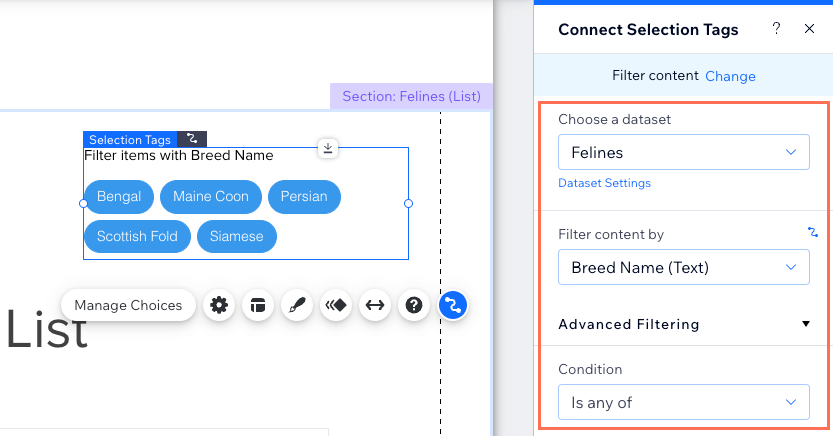Click the panel help question mark
Image resolution: width=833 pixels, height=436 pixels.
click(x=776, y=29)
